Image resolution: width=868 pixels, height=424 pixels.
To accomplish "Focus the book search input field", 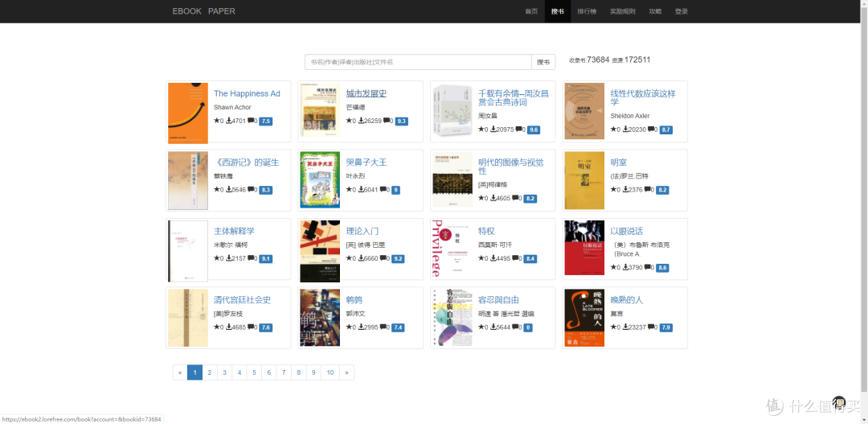I will [x=418, y=62].
